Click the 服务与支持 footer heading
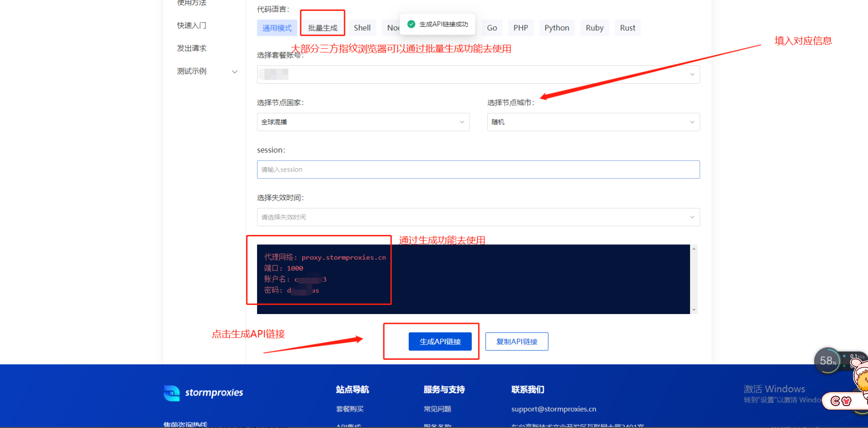The width and height of the screenshot is (868, 428). [x=444, y=390]
